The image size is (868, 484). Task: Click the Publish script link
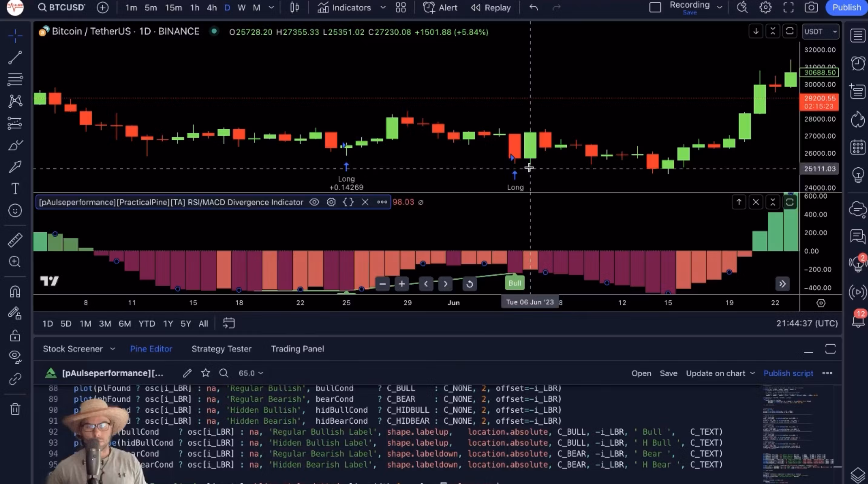coord(788,373)
